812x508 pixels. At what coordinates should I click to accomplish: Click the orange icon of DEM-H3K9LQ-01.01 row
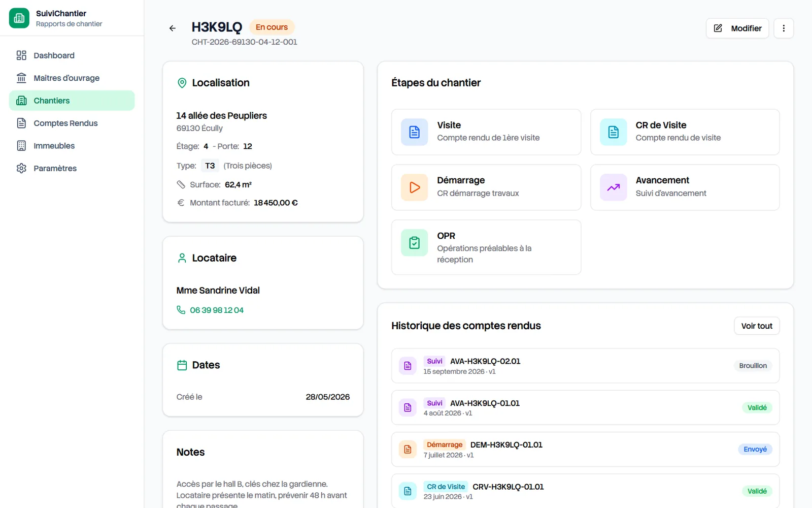408,450
